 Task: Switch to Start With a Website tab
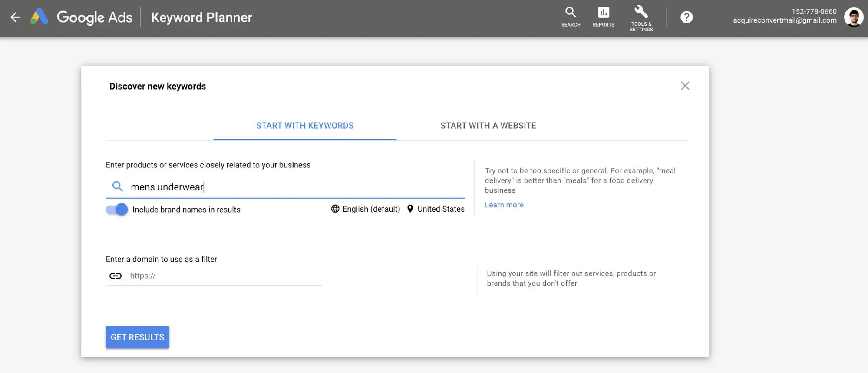coord(488,126)
